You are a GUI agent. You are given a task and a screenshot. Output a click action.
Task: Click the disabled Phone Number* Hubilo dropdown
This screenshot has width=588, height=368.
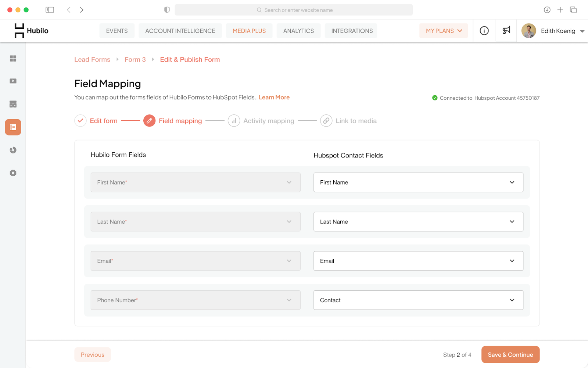[x=196, y=300]
